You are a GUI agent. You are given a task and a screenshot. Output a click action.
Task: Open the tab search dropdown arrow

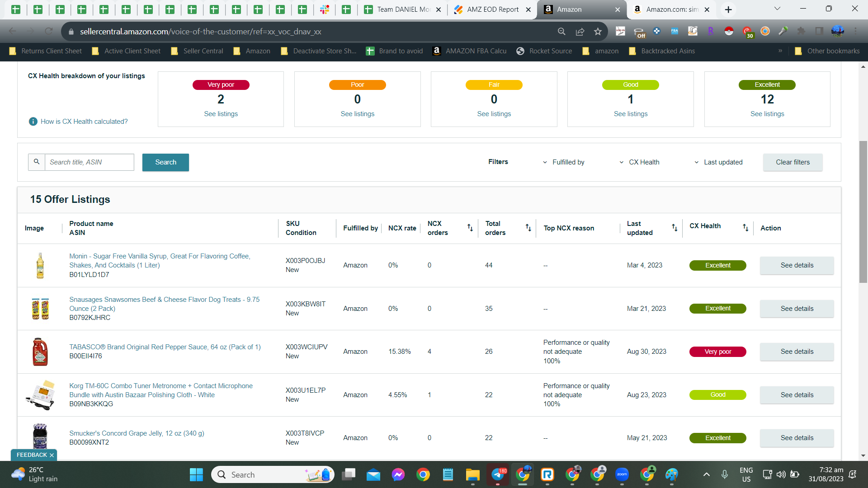click(778, 9)
